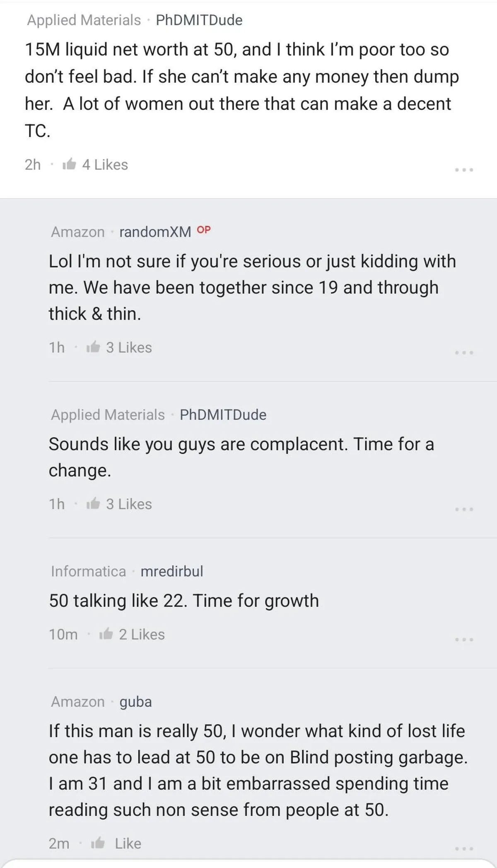Open more options on mredirbul's reply

pyautogui.click(x=464, y=640)
